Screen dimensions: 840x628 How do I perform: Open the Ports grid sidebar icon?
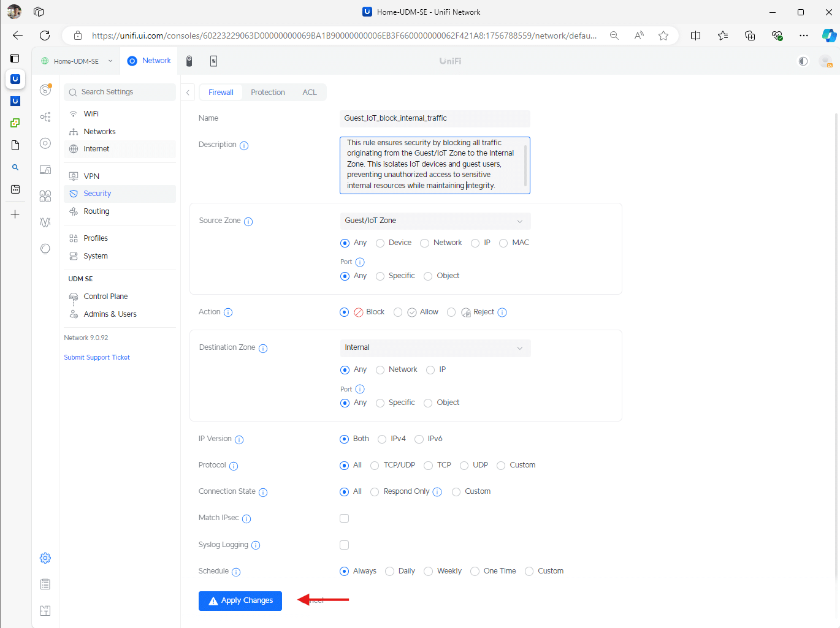click(x=45, y=196)
